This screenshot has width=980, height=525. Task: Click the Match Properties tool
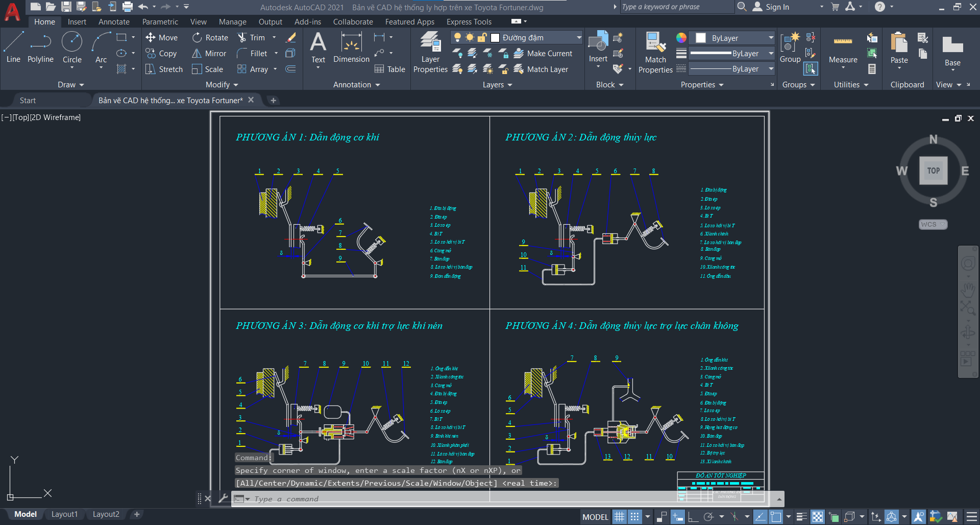(x=655, y=52)
